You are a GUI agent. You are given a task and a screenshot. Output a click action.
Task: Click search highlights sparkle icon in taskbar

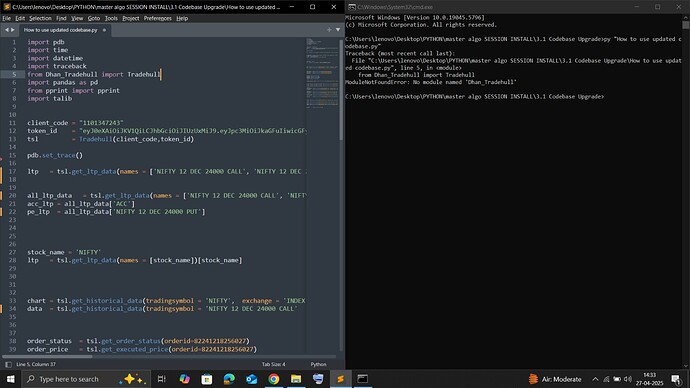(x=133, y=379)
